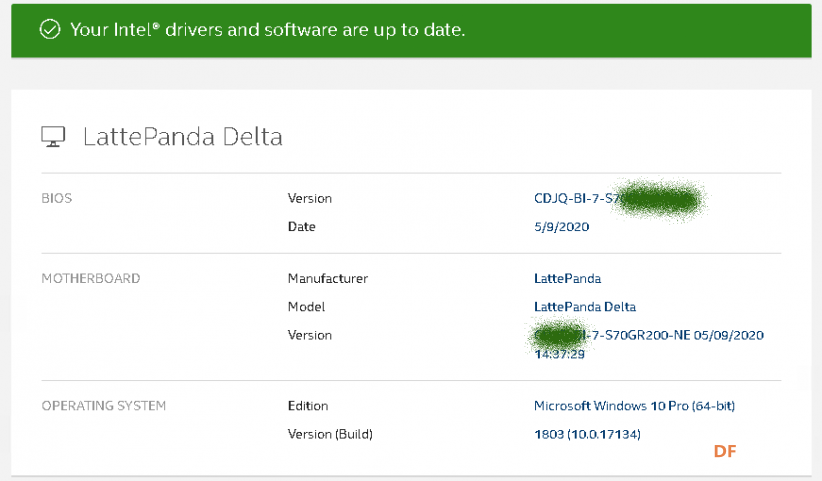
Task: Select the OPERATING SYSTEM section label
Action: (x=104, y=406)
